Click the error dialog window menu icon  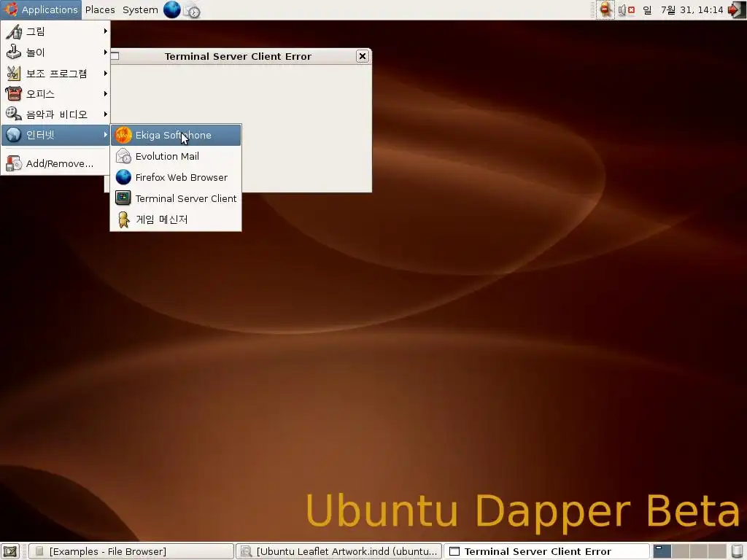point(115,56)
